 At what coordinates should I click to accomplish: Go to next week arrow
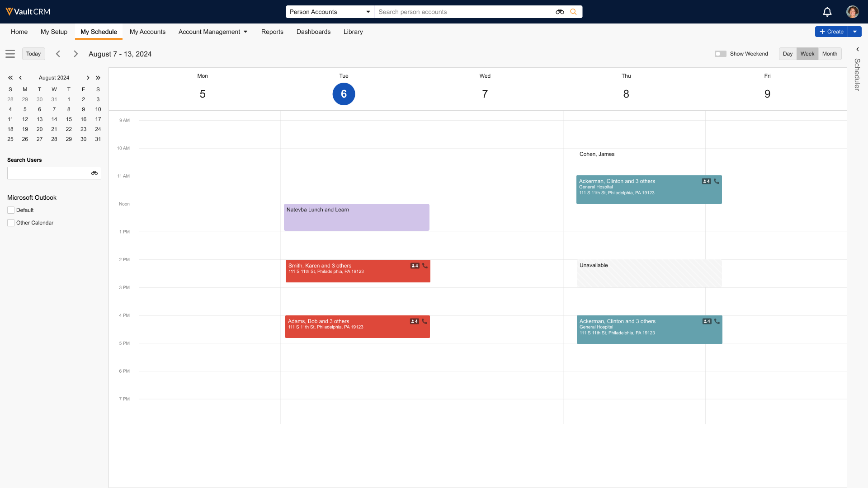tap(75, 54)
